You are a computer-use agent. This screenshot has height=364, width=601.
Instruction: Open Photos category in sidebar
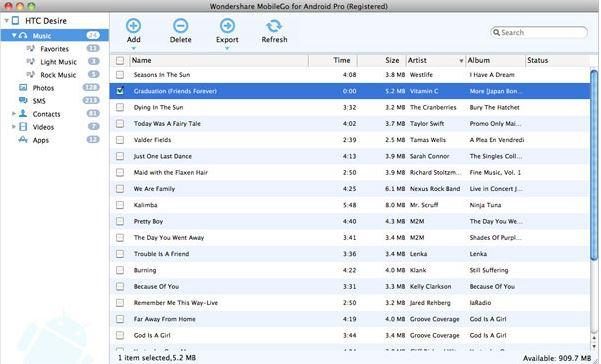[43, 88]
